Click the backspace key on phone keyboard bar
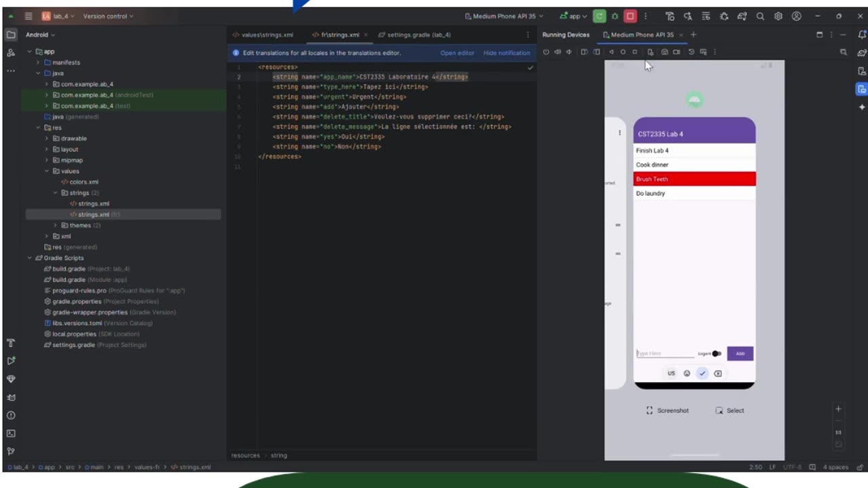 point(717,373)
